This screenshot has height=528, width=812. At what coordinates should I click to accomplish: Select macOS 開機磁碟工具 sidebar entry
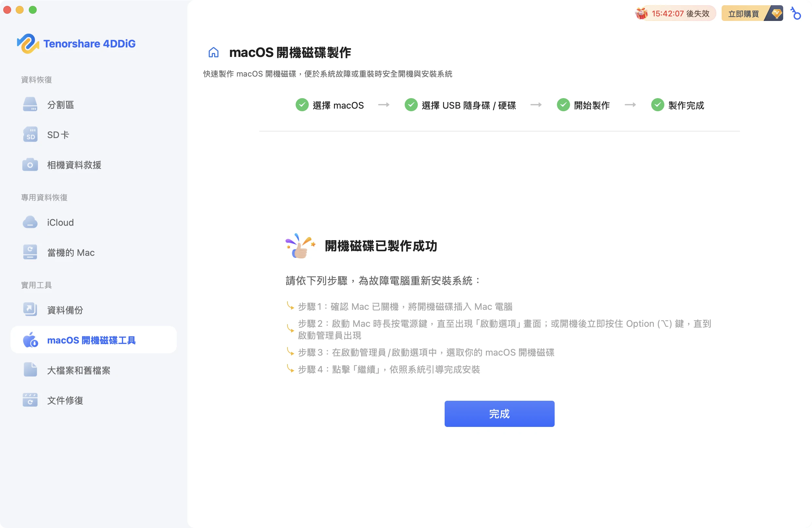(x=94, y=340)
